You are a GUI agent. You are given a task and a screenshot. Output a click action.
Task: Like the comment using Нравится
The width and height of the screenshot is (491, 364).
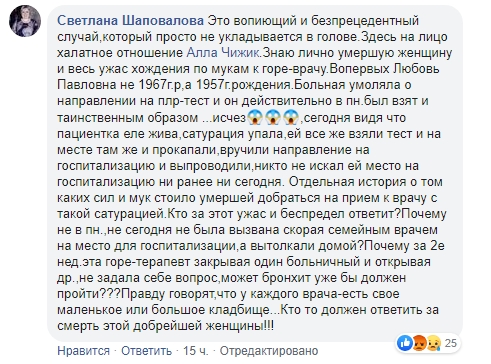[83, 351]
